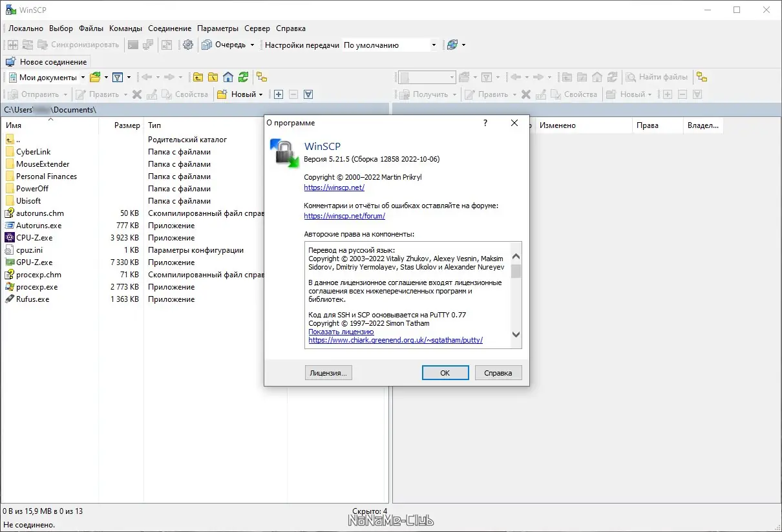Open the https://winscp.net/ link
The image size is (782, 532).
334,188
